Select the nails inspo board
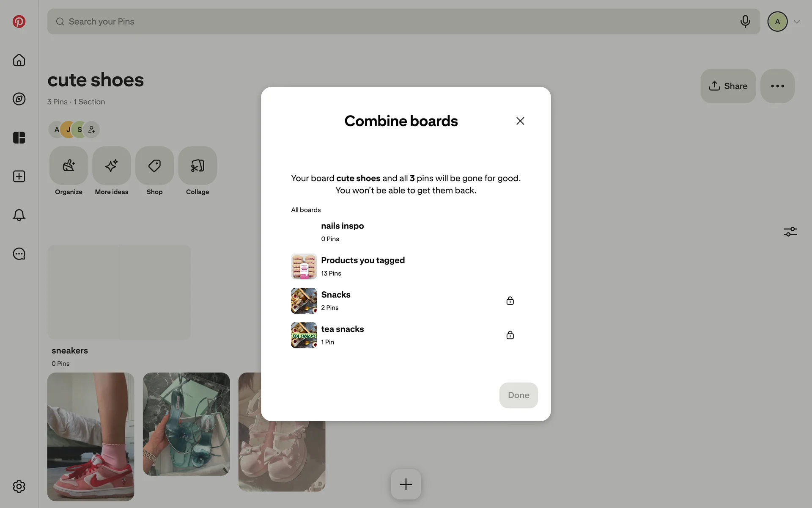The height and width of the screenshot is (508, 812). coord(406,232)
